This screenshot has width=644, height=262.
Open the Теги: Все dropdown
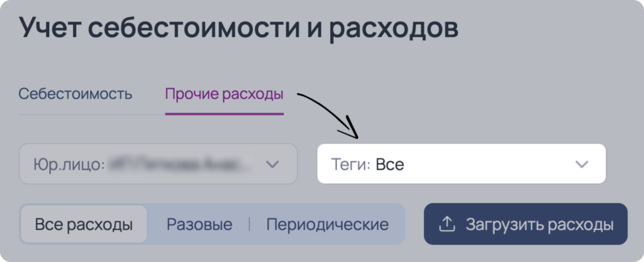(461, 163)
